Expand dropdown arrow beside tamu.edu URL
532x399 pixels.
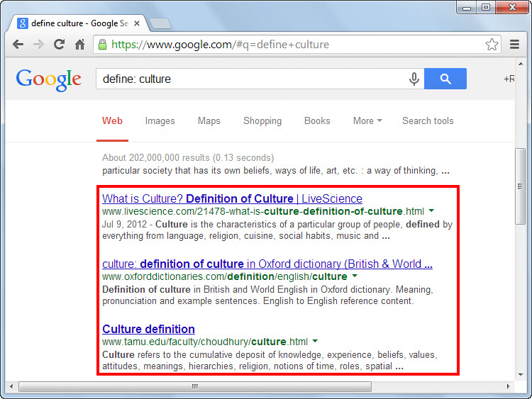[x=315, y=341]
